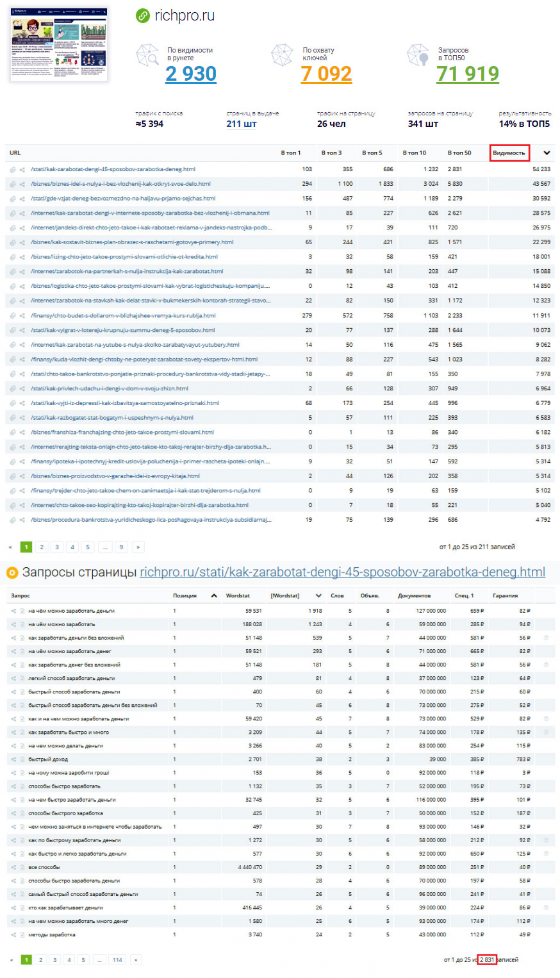This screenshot has height=978, width=560.
Task: Click the magnifier network icon for 'По видимости в рунете'
Action: click(x=147, y=55)
